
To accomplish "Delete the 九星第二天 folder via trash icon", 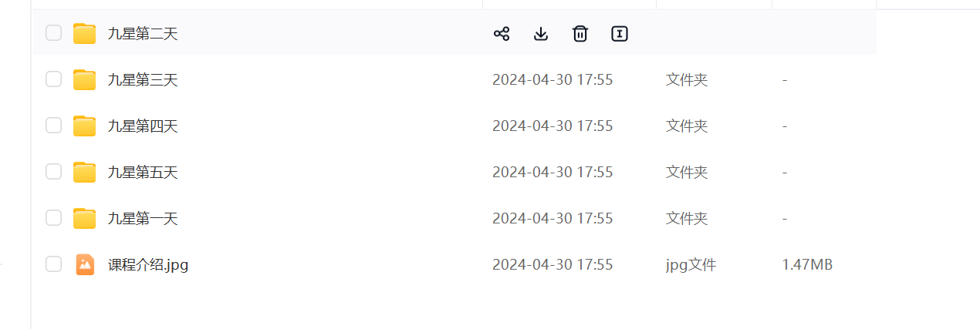I will point(580,33).
